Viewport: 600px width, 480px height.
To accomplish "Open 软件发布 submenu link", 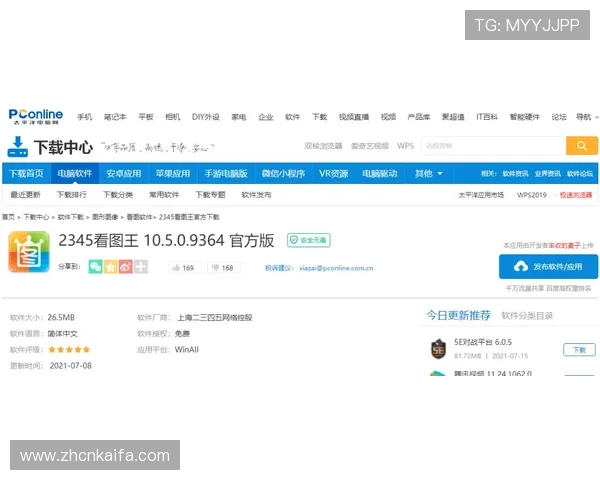I will [x=256, y=195].
